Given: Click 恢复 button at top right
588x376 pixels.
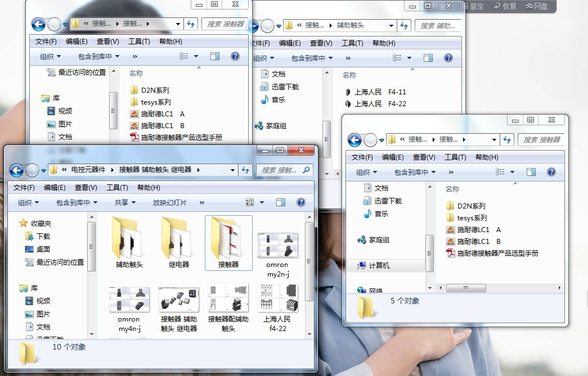Looking at the screenshot, I should [x=505, y=6].
